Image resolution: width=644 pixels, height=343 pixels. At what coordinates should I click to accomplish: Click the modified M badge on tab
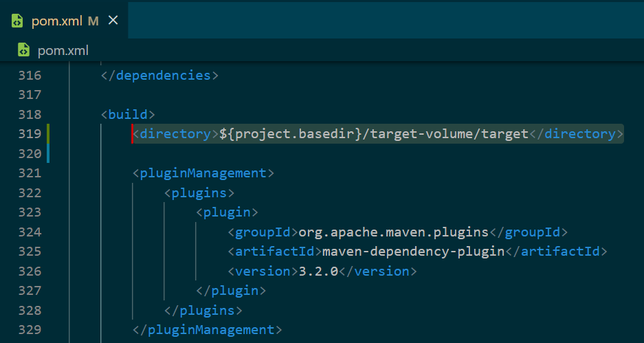[x=93, y=21]
